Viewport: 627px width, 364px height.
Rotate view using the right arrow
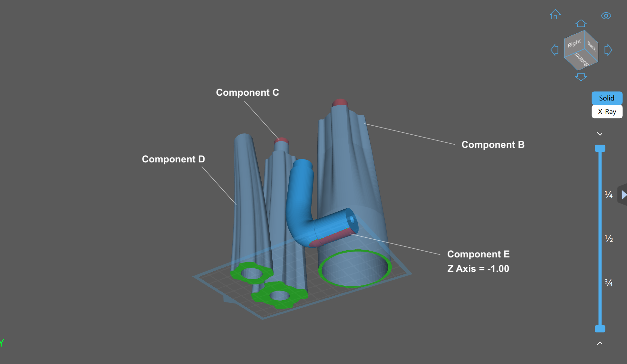click(x=608, y=50)
